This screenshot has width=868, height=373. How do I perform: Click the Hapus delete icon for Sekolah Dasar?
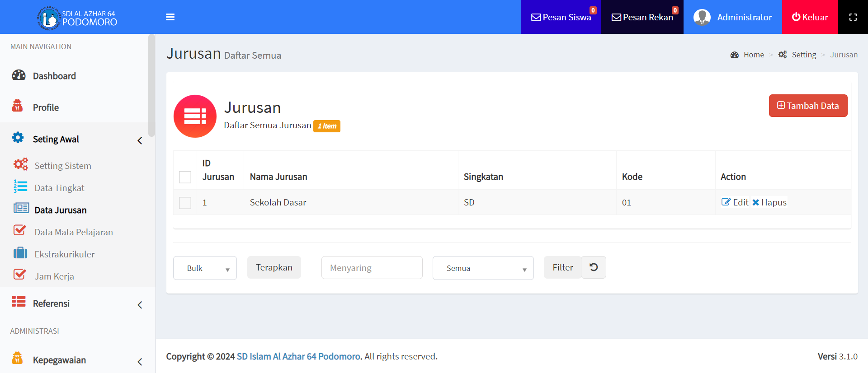(x=755, y=202)
